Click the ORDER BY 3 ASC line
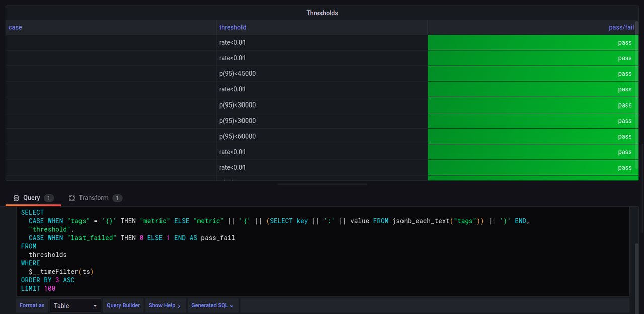The height and width of the screenshot is (314, 644). click(48, 280)
